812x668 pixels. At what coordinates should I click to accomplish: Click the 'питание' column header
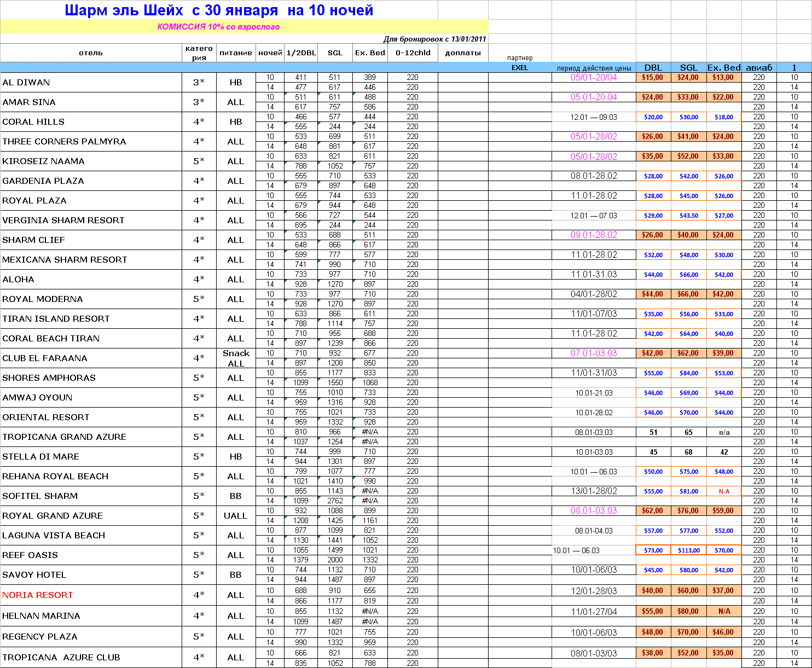[x=236, y=53]
